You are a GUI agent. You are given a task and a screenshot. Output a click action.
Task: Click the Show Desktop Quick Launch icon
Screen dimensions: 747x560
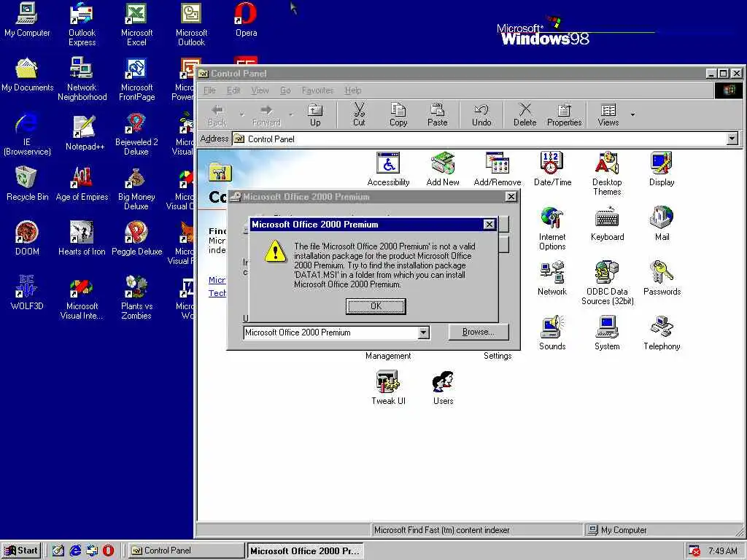pos(58,551)
